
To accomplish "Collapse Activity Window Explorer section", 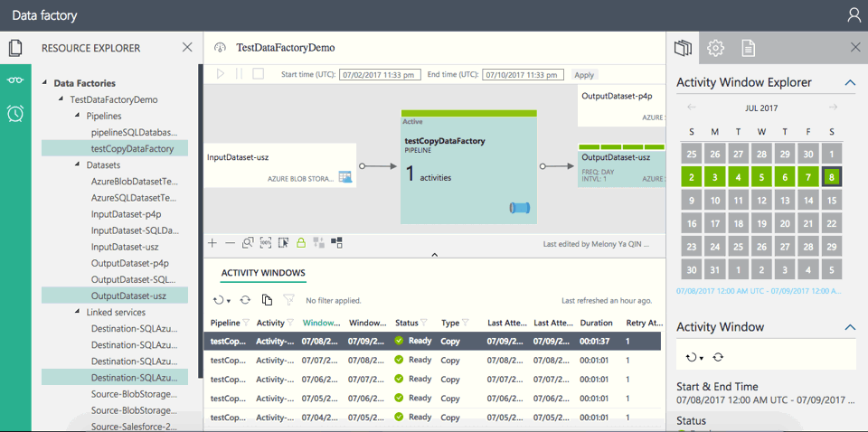I will (850, 83).
